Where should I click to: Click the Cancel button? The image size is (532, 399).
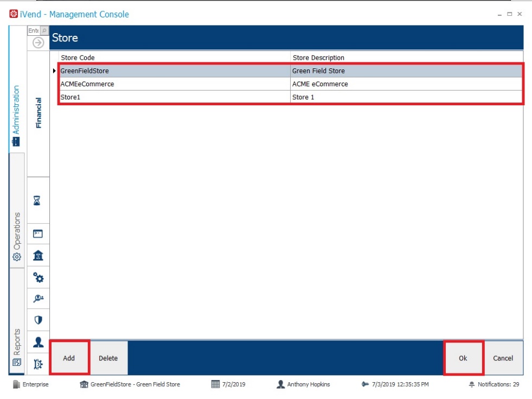pyautogui.click(x=503, y=358)
